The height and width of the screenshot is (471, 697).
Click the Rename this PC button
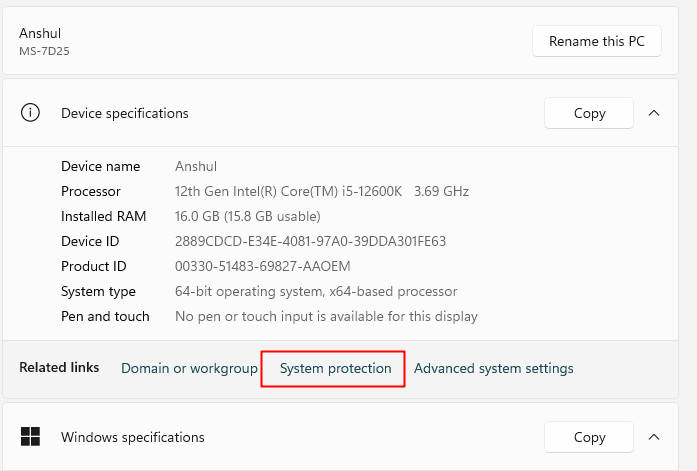pyautogui.click(x=597, y=41)
